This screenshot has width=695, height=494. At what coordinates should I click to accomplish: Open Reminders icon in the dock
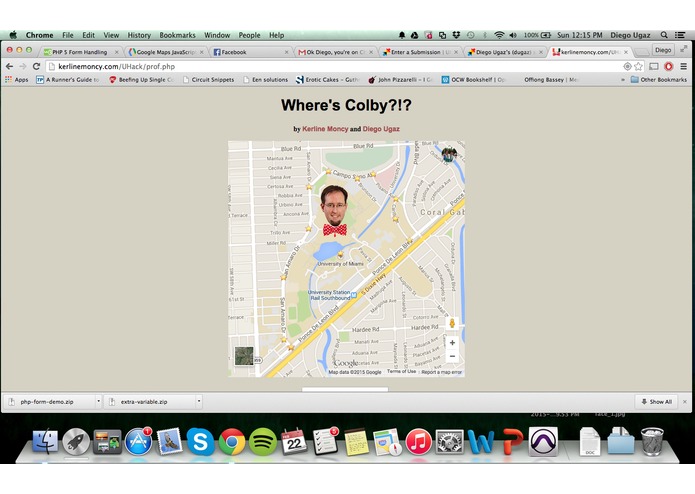point(325,441)
